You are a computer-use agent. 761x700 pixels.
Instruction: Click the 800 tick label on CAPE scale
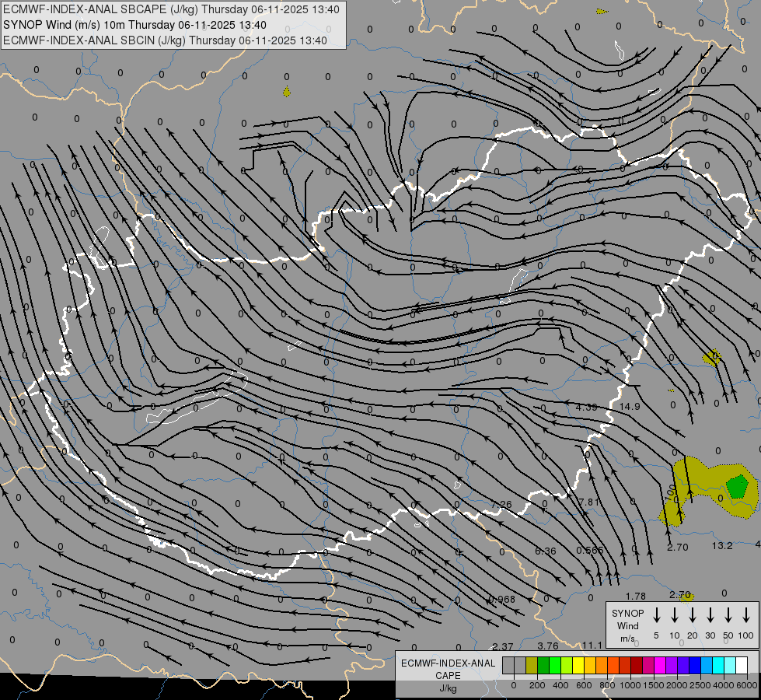[x=607, y=685]
